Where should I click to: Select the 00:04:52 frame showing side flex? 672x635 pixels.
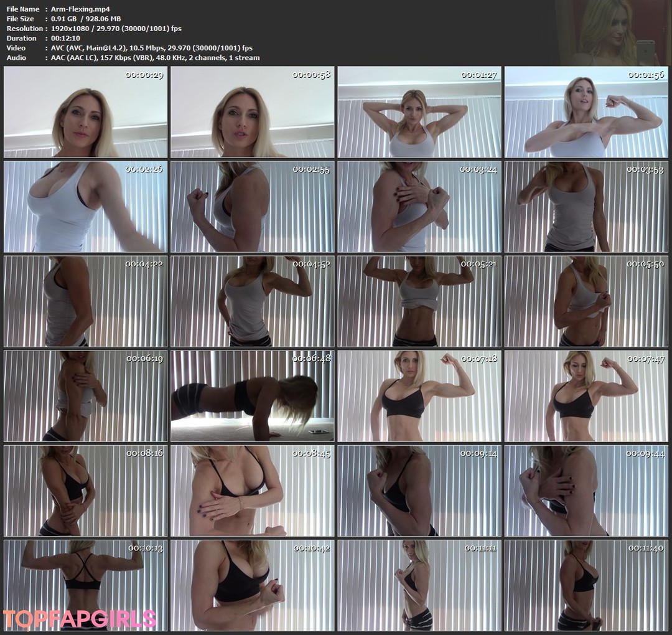pyautogui.click(x=251, y=301)
